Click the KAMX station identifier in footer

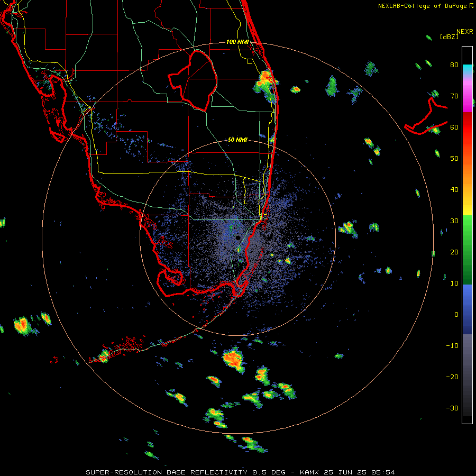(310, 472)
